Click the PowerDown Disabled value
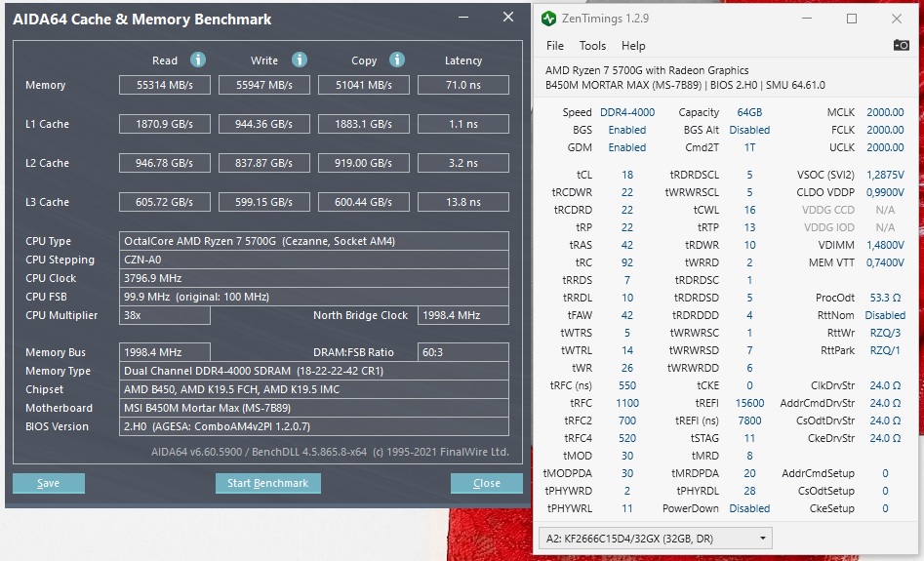 tap(749, 508)
